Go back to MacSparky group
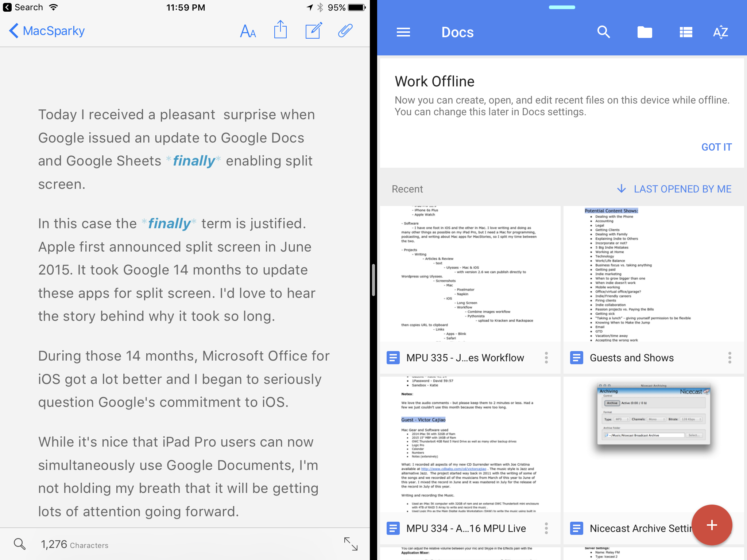747x560 pixels. (x=47, y=31)
